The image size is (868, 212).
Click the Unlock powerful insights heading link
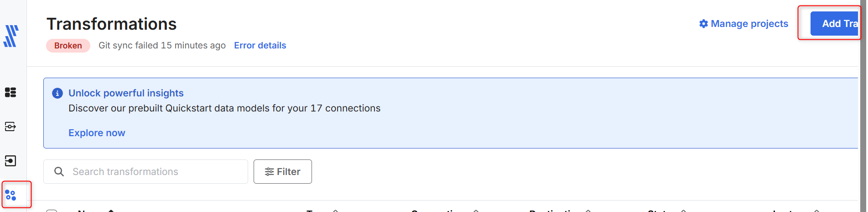(126, 93)
